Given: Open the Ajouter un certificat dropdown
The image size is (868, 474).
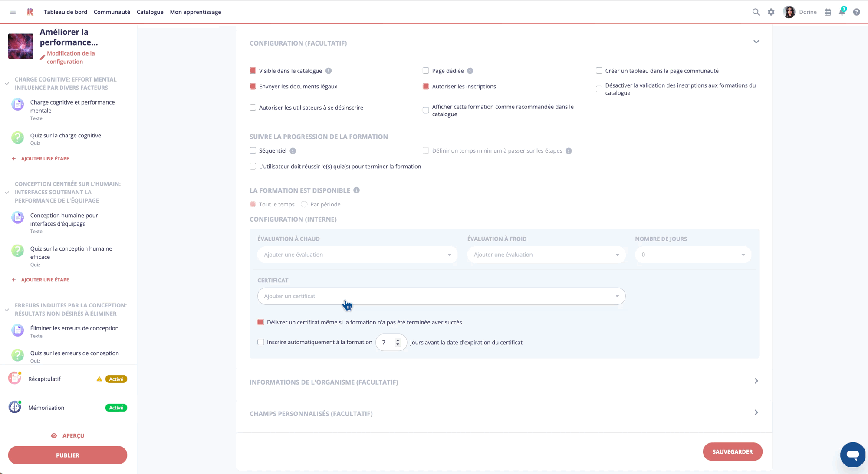Looking at the screenshot, I should 441,296.
